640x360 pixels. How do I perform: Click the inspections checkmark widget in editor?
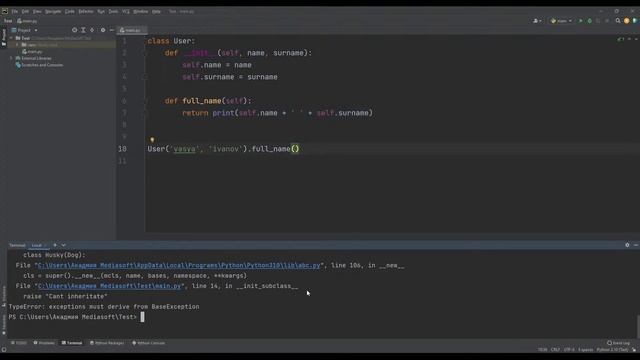pos(621,39)
